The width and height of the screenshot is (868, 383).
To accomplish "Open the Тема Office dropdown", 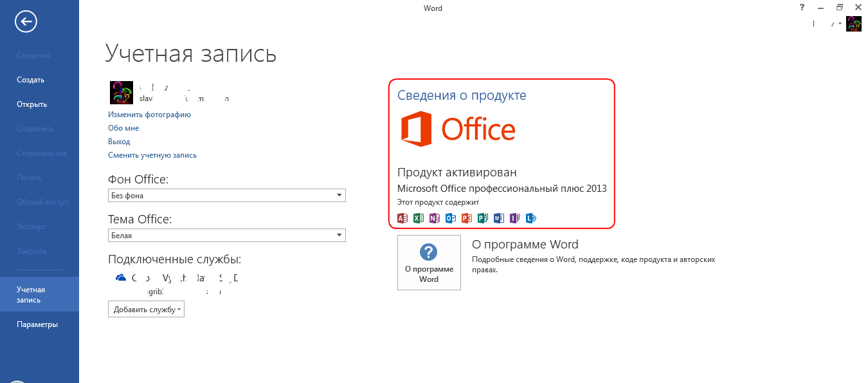I will coord(227,235).
